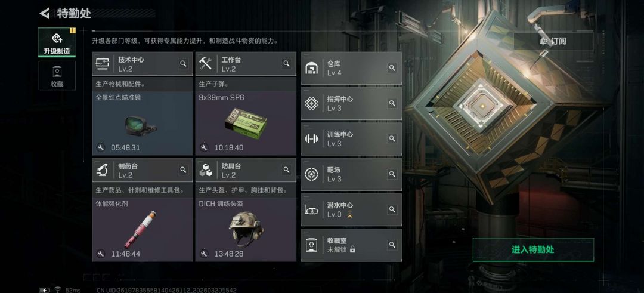
Task: Open the 收藏 sidebar tab
Action: (57, 75)
